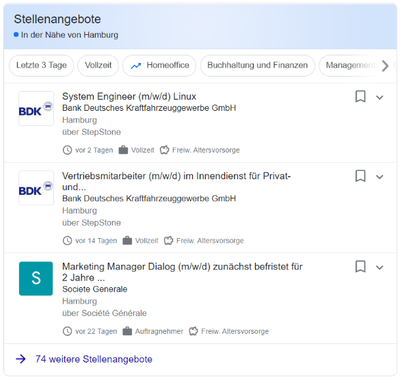Select the Vollzeit filter chip
400x379 pixels.
tap(98, 65)
